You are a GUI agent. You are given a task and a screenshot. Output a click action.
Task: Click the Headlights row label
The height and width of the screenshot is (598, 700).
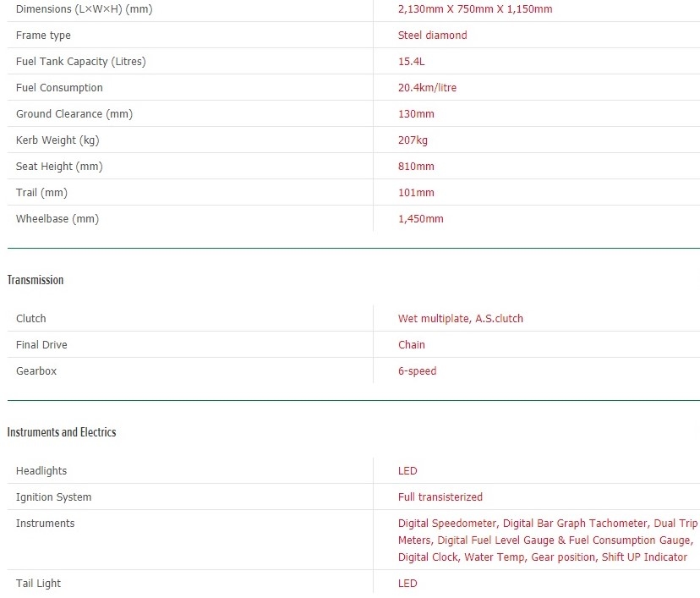pos(41,471)
